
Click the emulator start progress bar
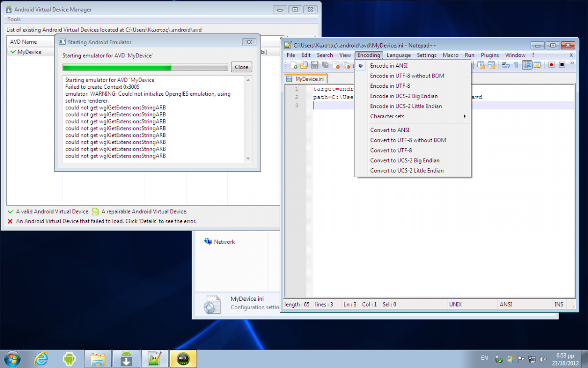click(x=145, y=67)
